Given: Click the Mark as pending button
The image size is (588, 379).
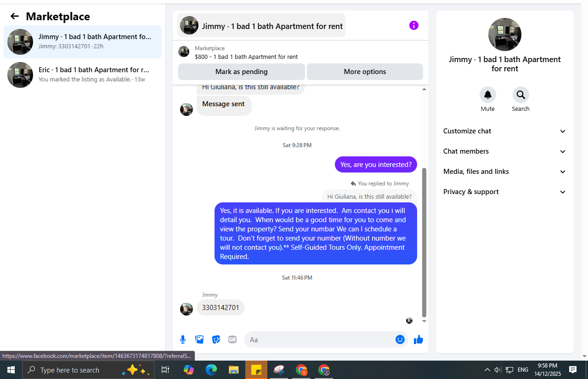Looking at the screenshot, I should [x=242, y=72].
